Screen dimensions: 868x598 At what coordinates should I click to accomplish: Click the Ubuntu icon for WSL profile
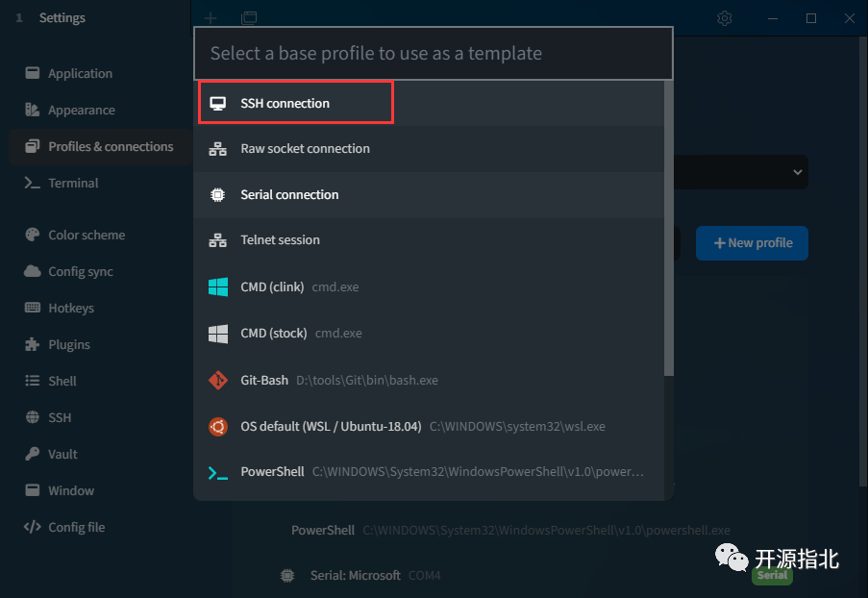point(218,426)
